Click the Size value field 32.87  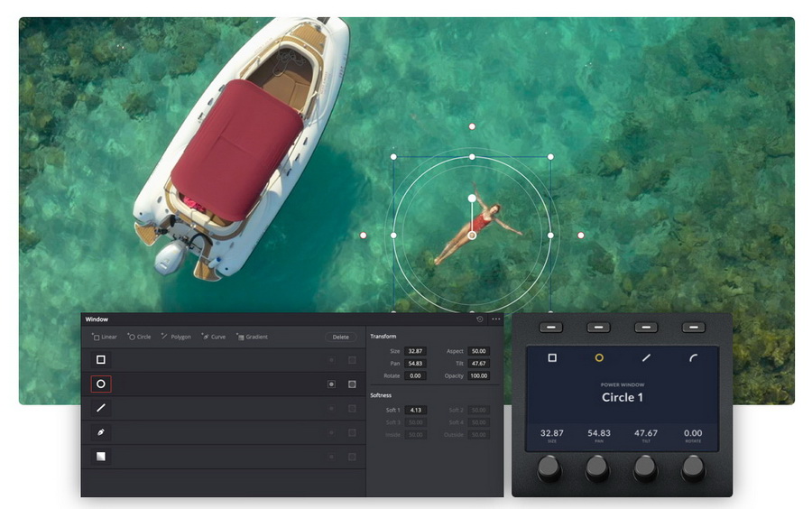415,351
